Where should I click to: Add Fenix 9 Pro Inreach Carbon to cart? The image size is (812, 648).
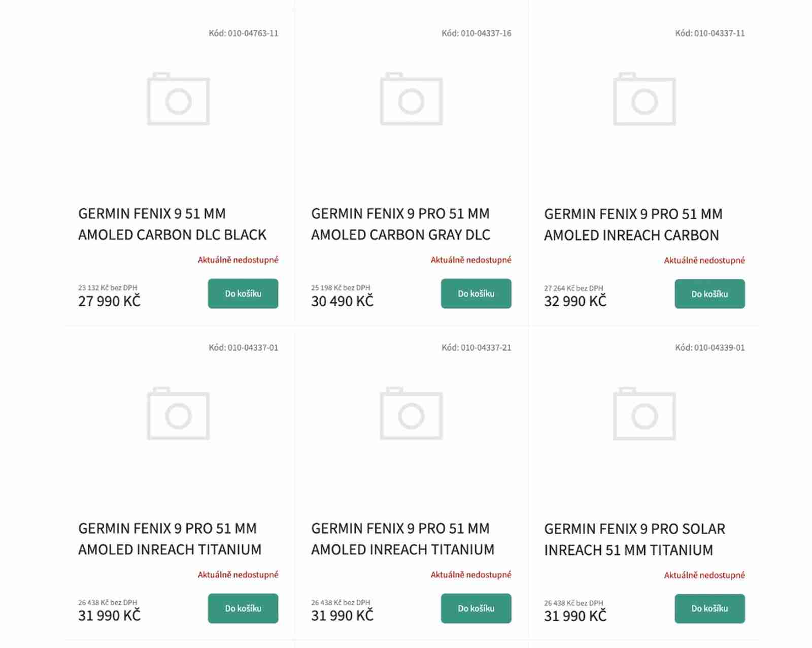pos(709,294)
